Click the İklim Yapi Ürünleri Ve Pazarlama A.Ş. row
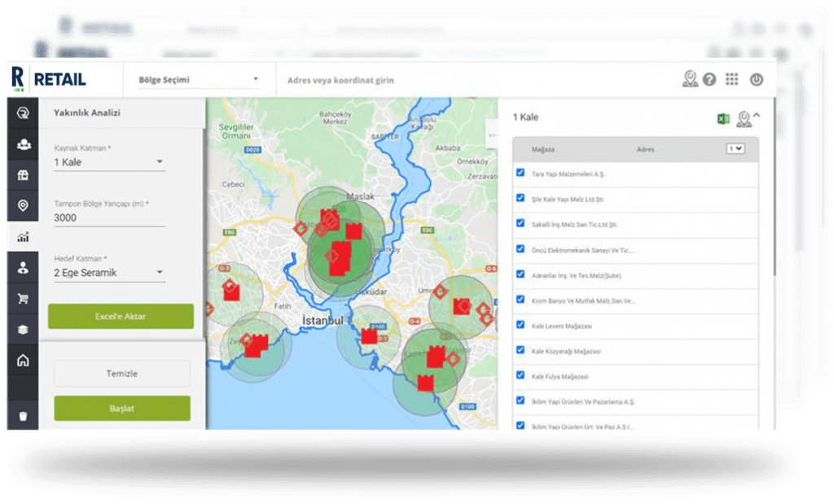Screen dimensions: 834x504 (x=635, y=402)
